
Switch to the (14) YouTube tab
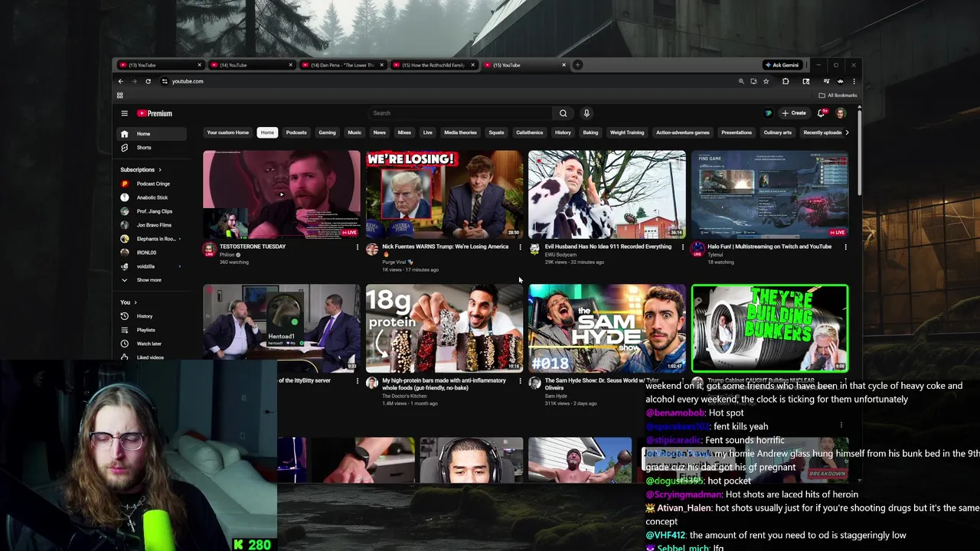tap(251, 65)
